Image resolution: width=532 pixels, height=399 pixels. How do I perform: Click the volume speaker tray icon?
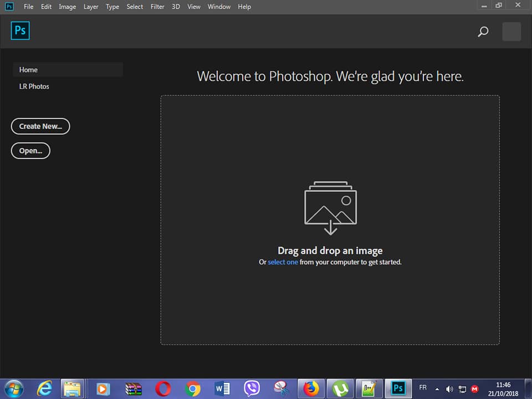[x=449, y=389]
